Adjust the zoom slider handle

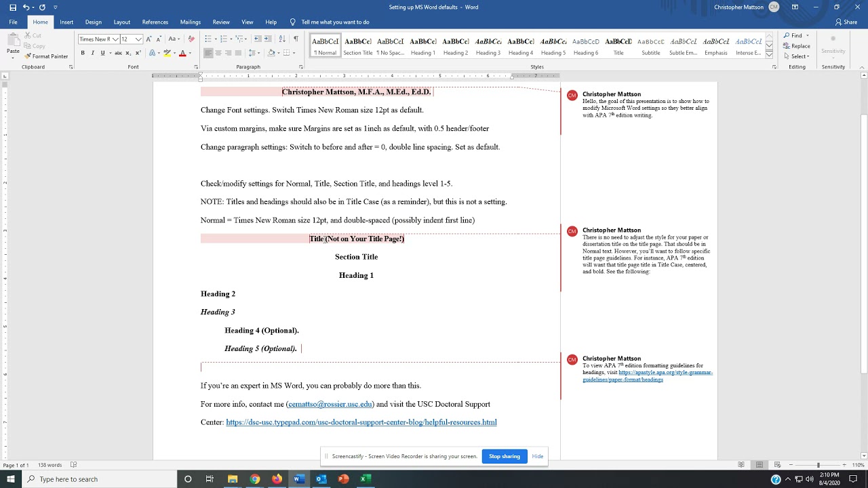point(818,465)
